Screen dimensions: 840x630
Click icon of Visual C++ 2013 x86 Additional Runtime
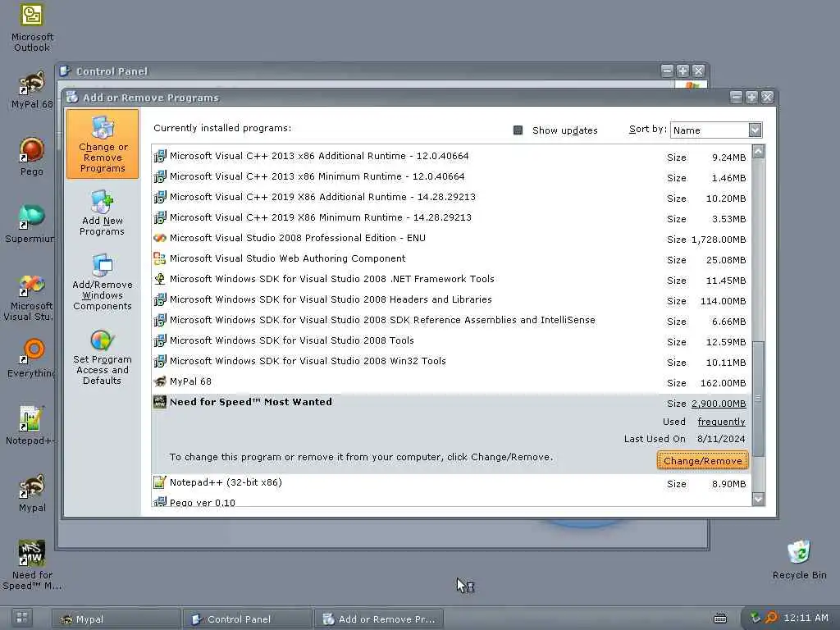[160, 157]
